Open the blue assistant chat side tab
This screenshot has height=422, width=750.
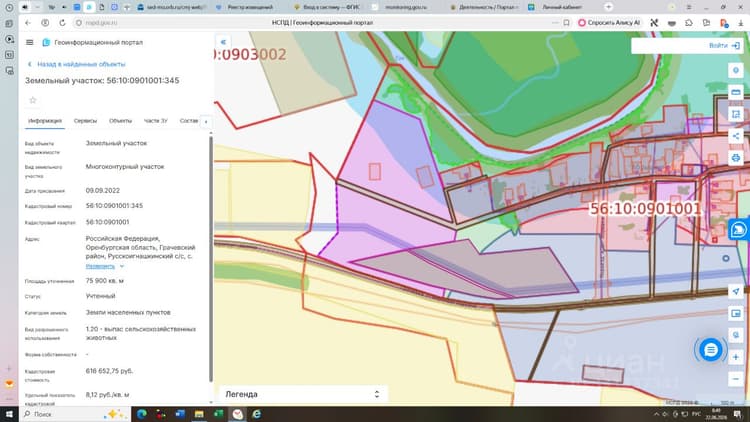[x=739, y=230]
